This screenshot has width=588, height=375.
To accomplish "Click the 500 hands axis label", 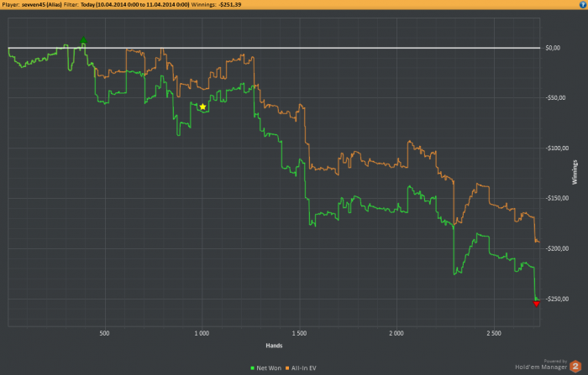I will pos(105,333).
